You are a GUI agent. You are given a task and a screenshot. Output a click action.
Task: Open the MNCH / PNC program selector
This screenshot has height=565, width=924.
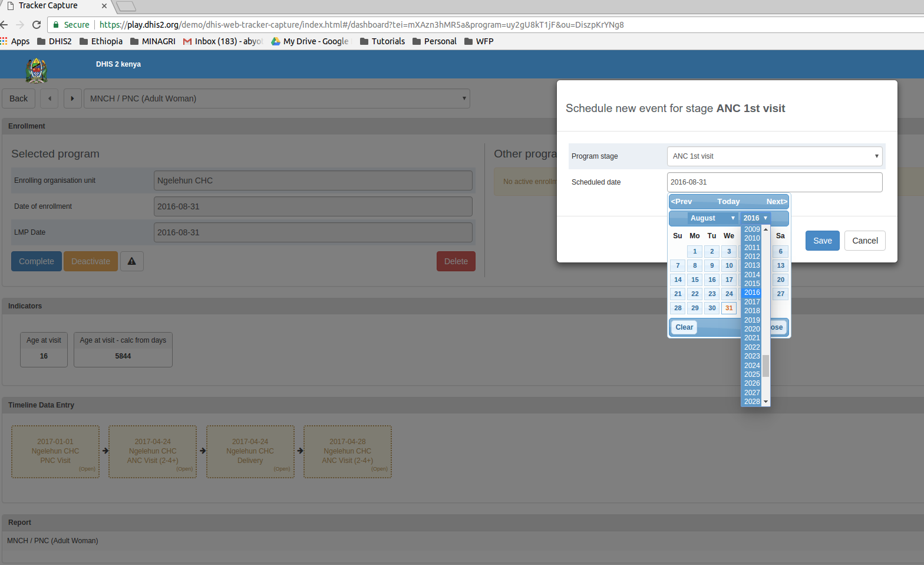(277, 98)
